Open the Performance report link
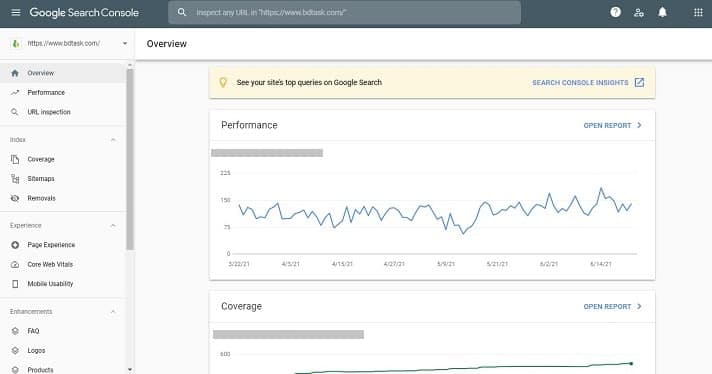 click(607, 125)
